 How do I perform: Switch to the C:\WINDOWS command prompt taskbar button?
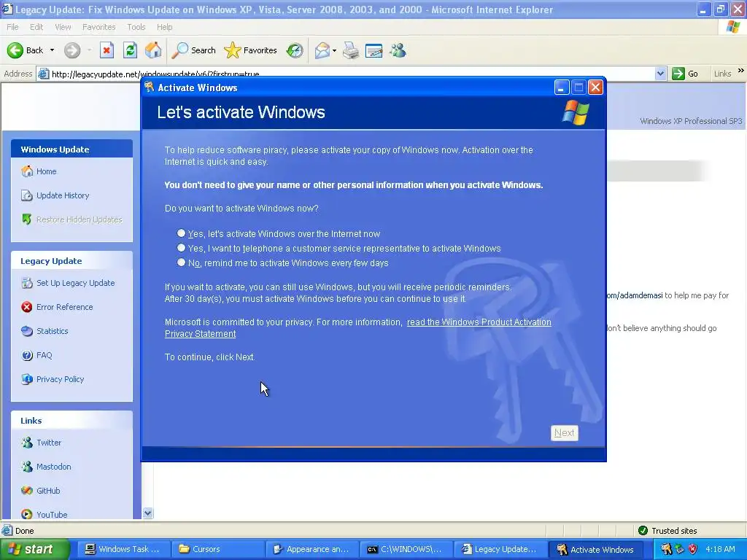(406, 549)
